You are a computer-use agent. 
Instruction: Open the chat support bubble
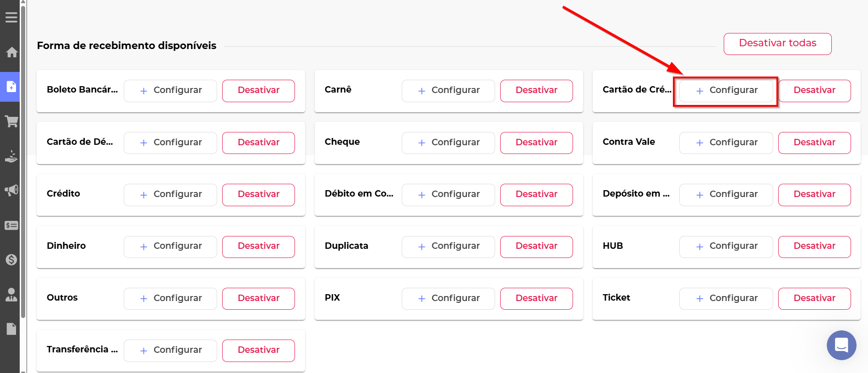(841, 345)
